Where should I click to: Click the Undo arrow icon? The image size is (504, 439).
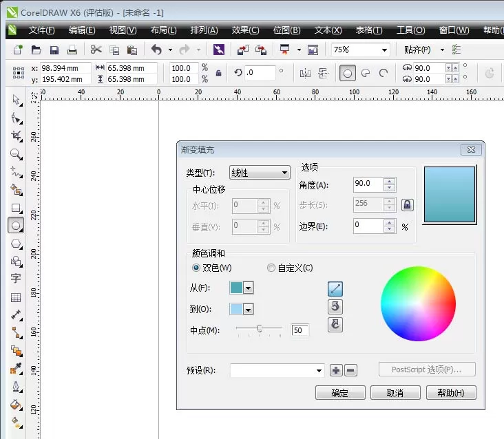click(156, 50)
